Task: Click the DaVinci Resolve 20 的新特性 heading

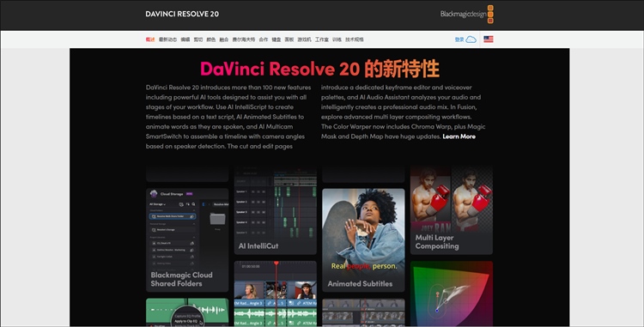Action: coord(319,69)
